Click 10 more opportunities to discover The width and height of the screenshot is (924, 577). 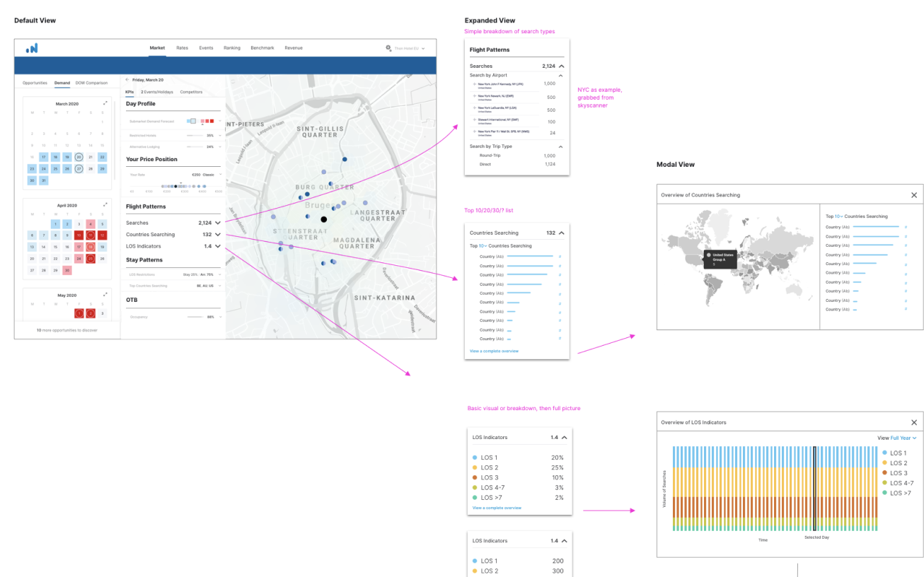[67, 330]
